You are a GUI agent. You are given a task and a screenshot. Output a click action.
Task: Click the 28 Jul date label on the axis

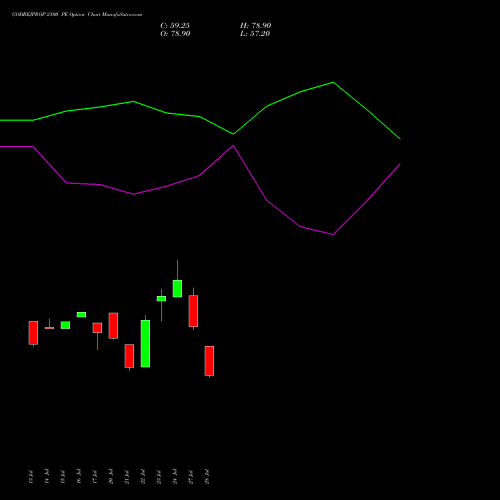point(207,477)
